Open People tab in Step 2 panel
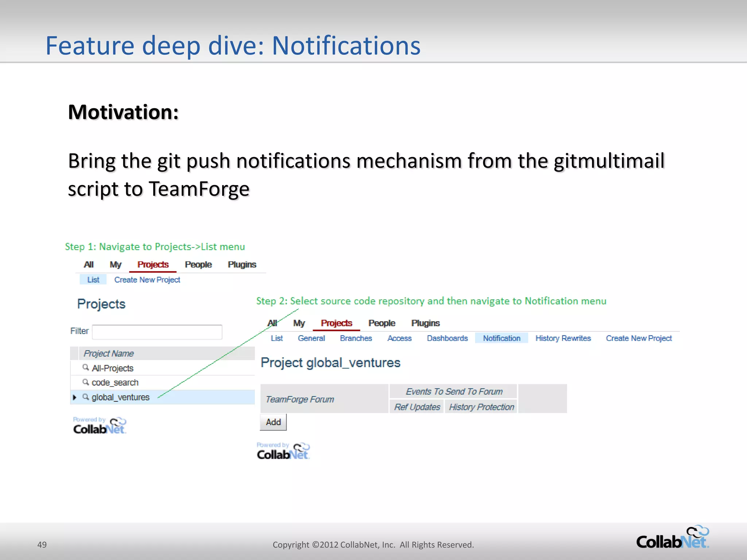Viewport: 747px width, 560px height. (382, 323)
